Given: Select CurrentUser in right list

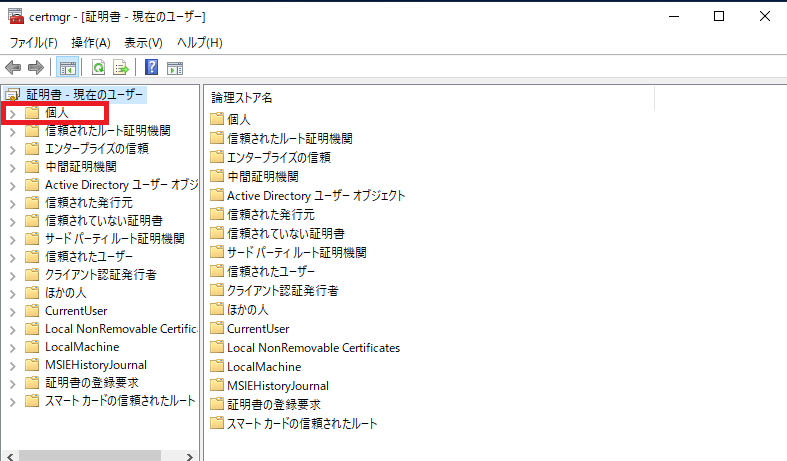Looking at the screenshot, I should tap(258, 329).
